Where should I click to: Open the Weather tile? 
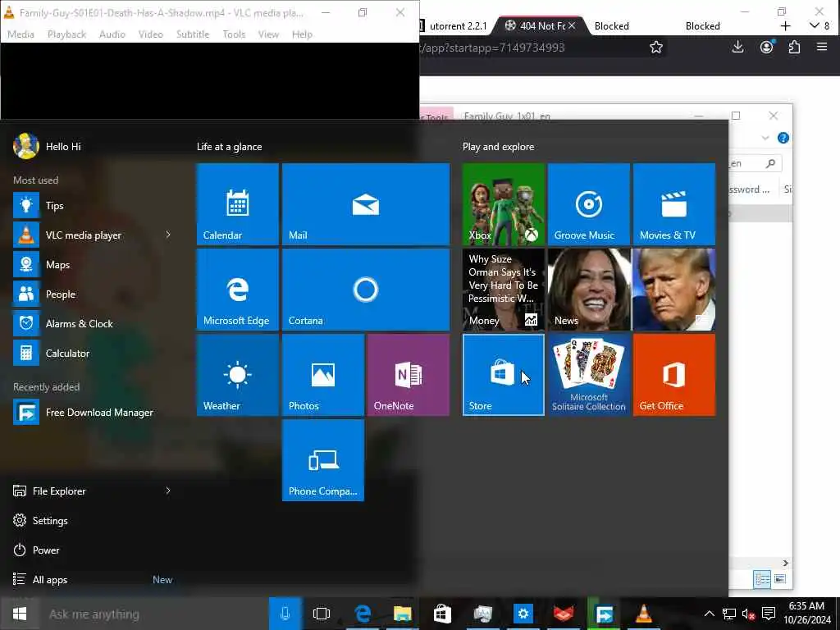coord(237,375)
